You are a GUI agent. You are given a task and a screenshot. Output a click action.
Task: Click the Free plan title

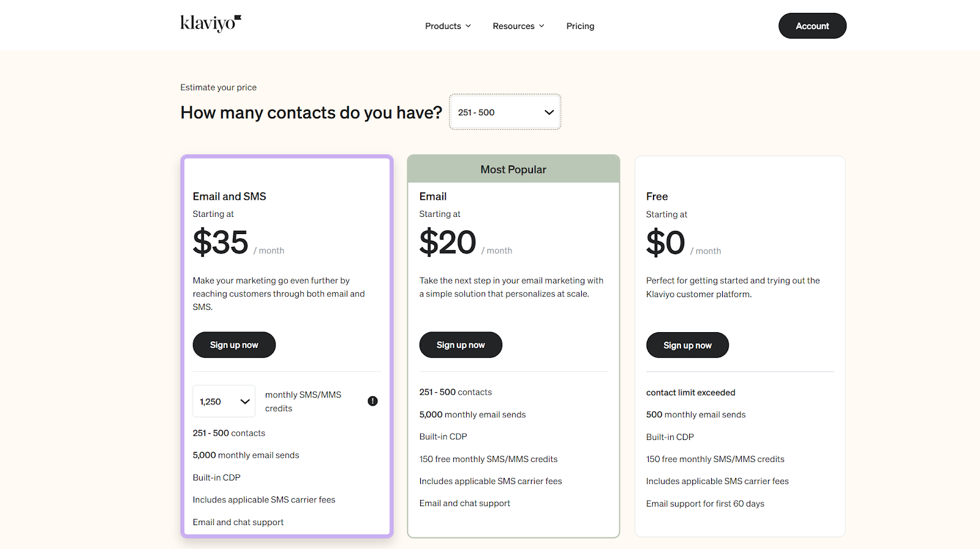coord(657,196)
